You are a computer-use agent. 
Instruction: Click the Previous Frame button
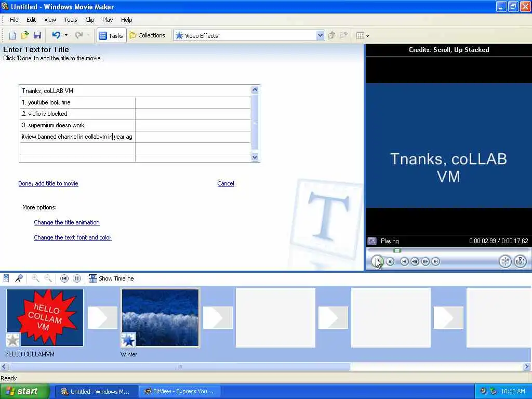pyautogui.click(x=415, y=262)
